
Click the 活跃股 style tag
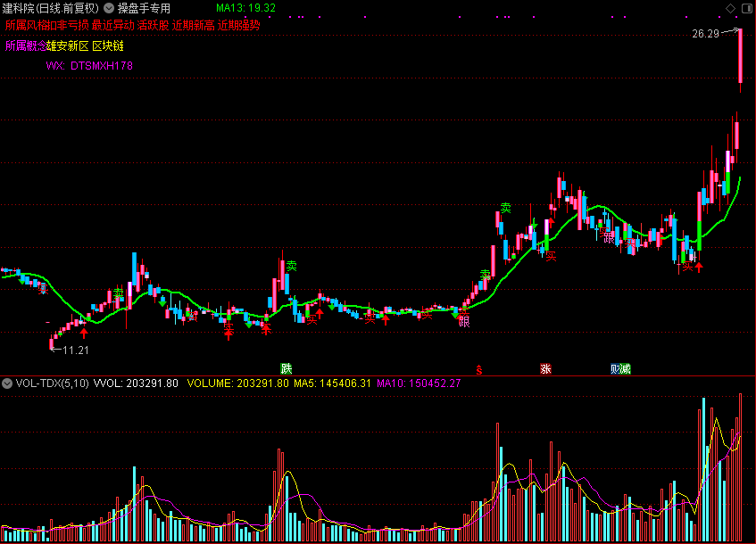[x=154, y=26]
